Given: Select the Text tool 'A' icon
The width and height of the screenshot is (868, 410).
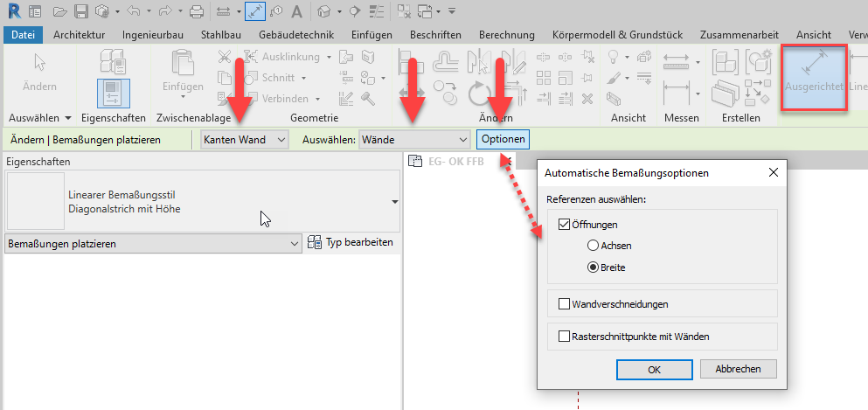Looking at the screenshot, I should pyautogui.click(x=296, y=11).
